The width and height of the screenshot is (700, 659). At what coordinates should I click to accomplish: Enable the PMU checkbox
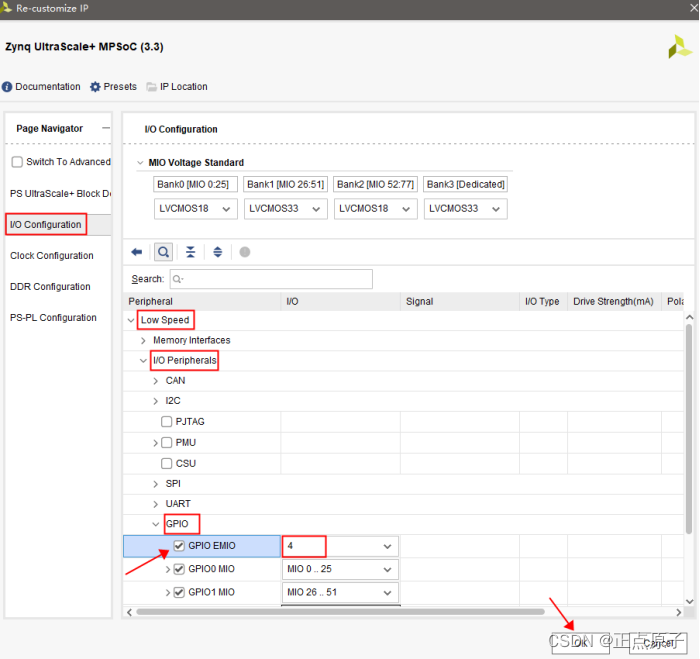click(x=167, y=442)
